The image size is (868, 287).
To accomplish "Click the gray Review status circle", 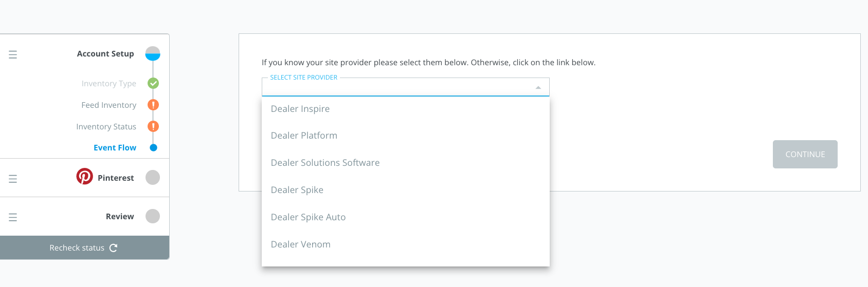I will point(153,216).
